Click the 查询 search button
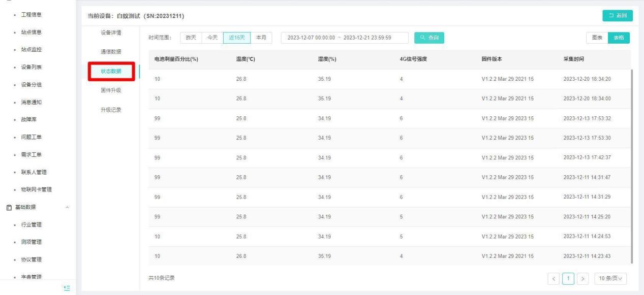Image resolution: width=644 pixels, height=295 pixels. [x=430, y=38]
